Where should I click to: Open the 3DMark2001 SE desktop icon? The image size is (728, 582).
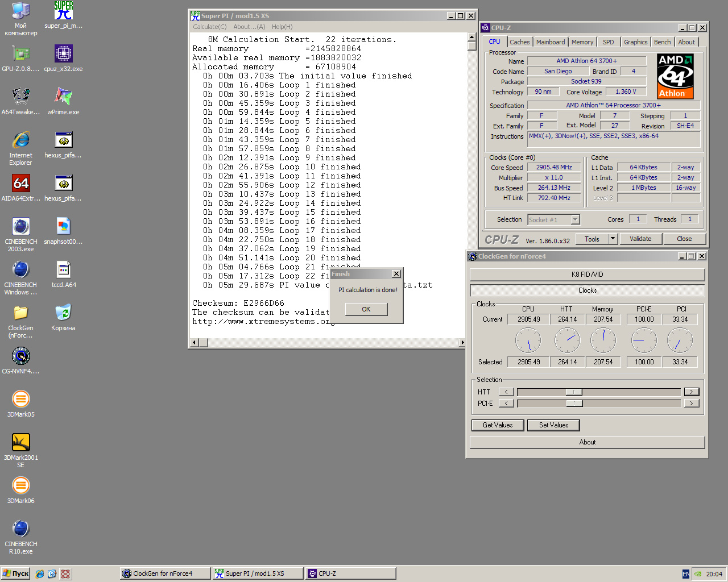point(21,443)
